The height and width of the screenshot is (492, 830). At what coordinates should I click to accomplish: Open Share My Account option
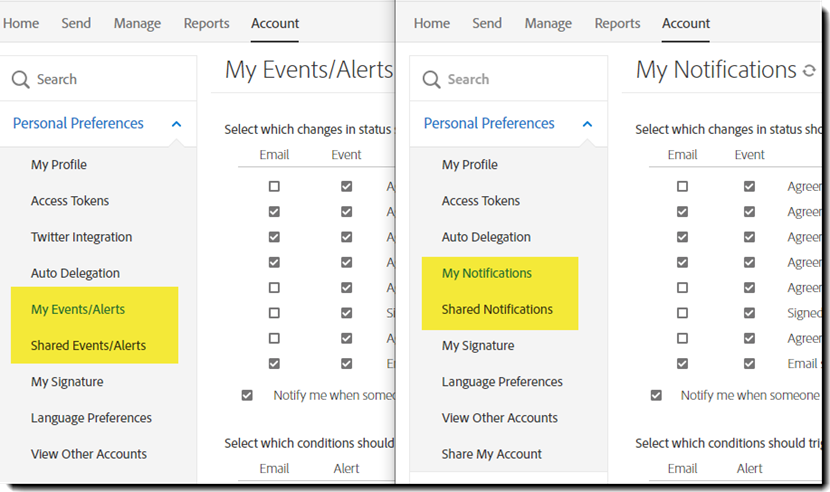point(492,454)
